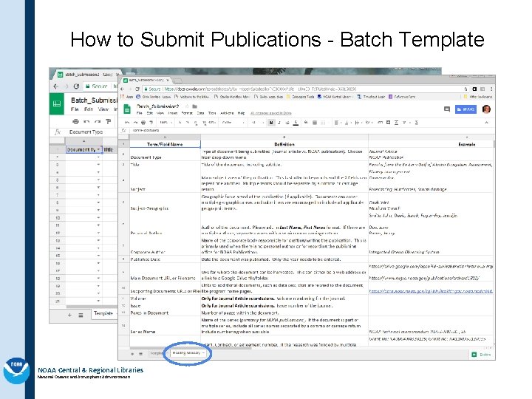Open the Document Type header filter dropdown

pyautogui.click(x=98, y=149)
